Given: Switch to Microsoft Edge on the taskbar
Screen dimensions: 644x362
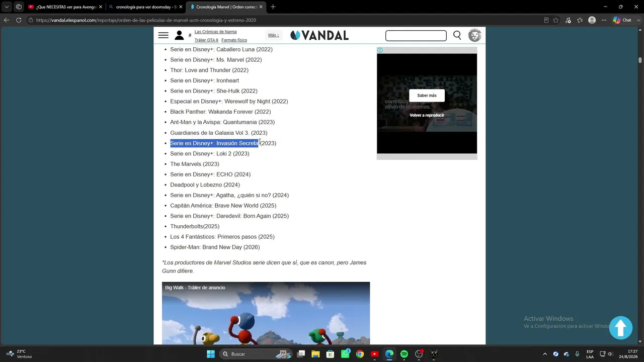Looking at the screenshot, I should [389, 354].
